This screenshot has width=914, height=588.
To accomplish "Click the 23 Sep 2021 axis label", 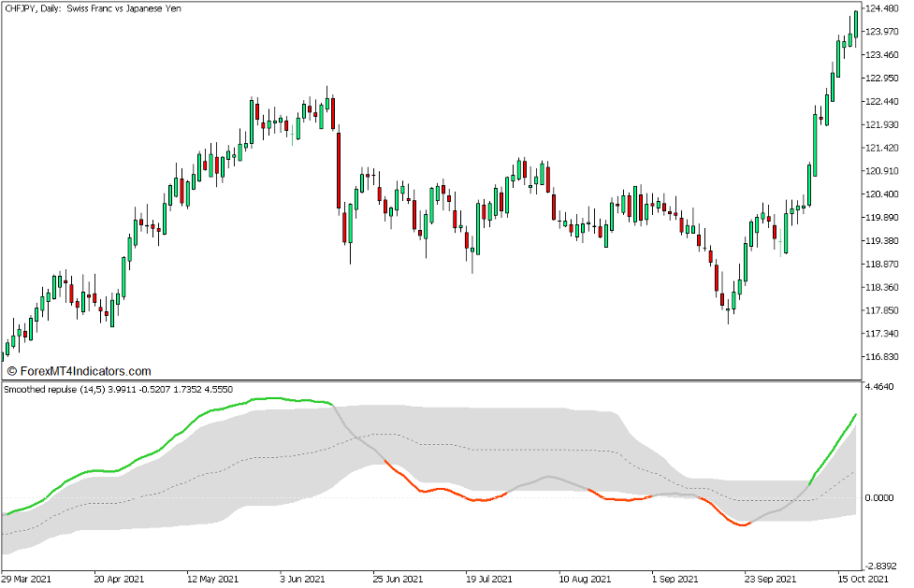I will click(771, 578).
